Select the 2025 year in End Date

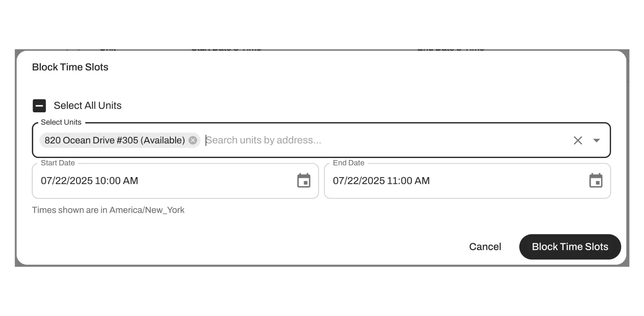pos(373,181)
